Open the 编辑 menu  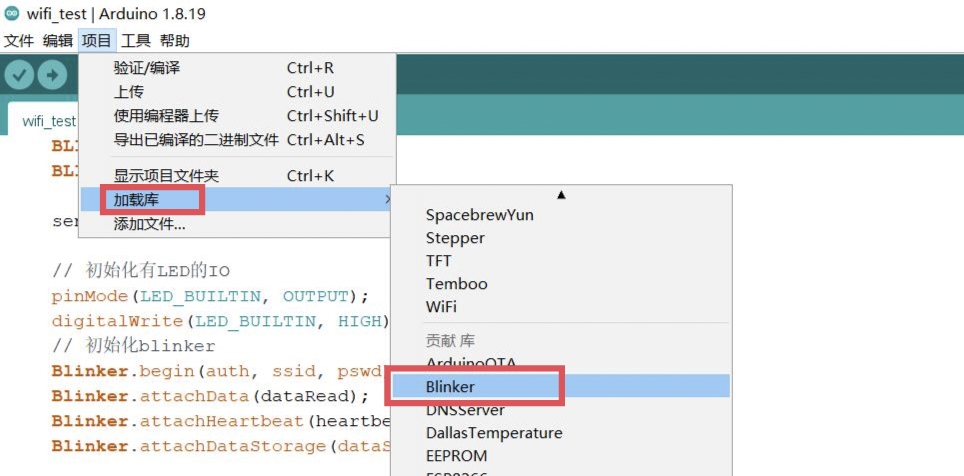[x=58, y=41]
